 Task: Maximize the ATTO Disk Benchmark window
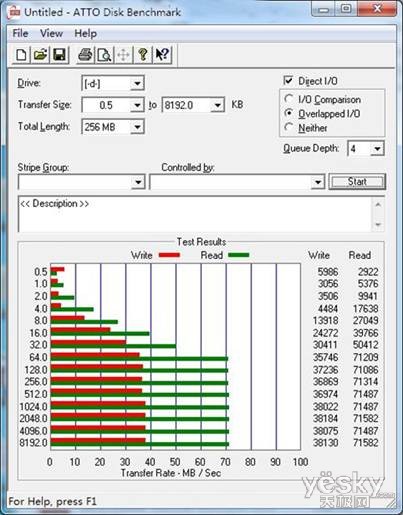coord(346,9)
